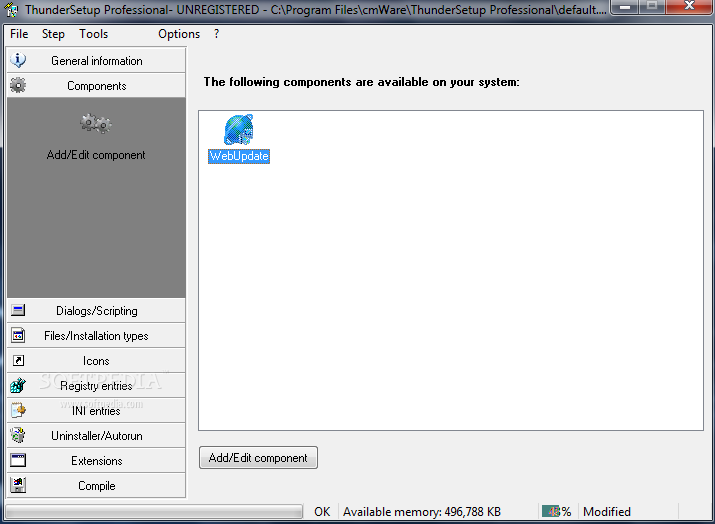
Task: Select the WebUpdate label text
Action: point(238,156)
